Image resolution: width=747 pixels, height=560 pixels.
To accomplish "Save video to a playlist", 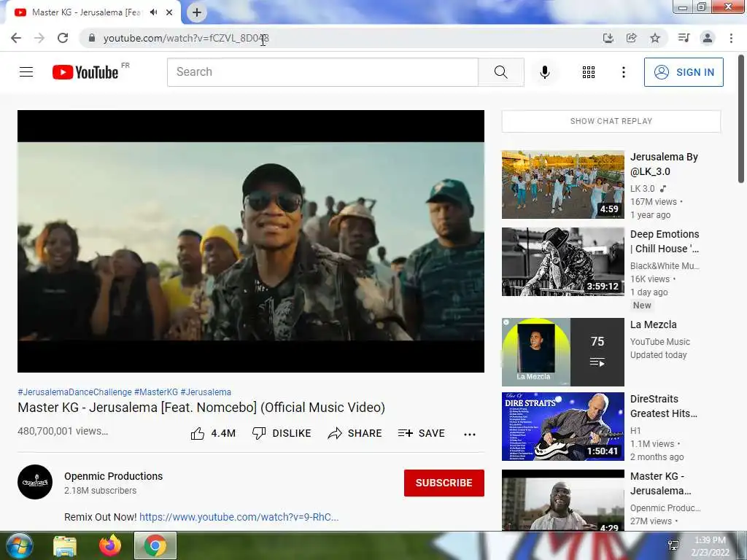I will coord(421,433).
